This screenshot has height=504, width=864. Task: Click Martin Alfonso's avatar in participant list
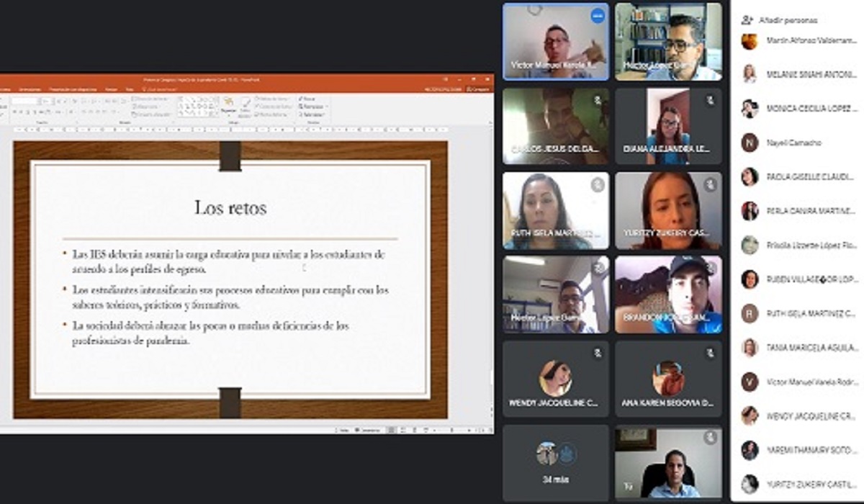pos(750,40)
